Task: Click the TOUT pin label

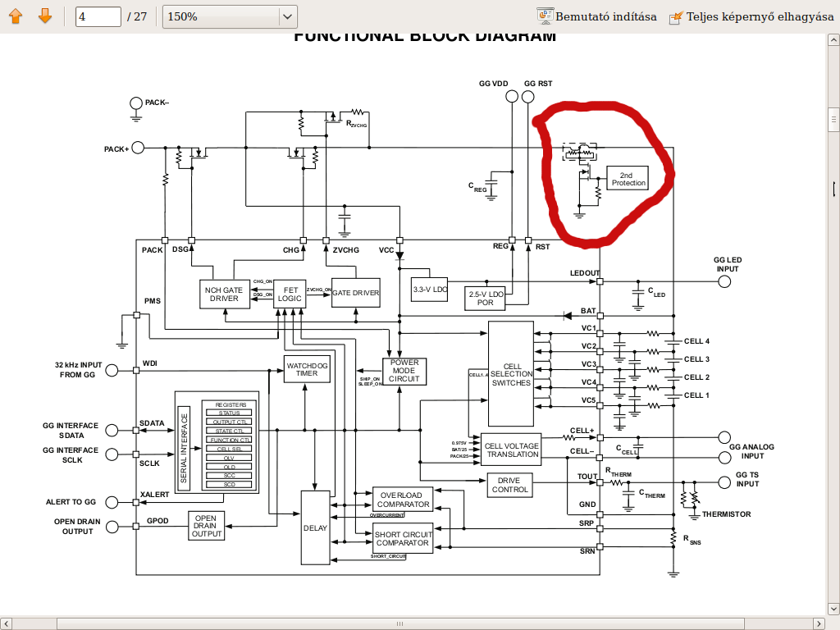Action: pyautogui.click(x=587, y=477)
